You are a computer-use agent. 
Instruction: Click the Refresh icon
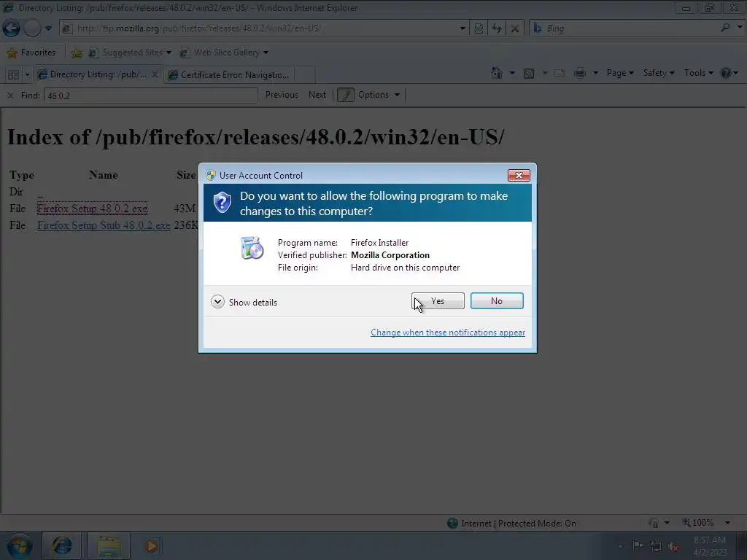point(497,28)
